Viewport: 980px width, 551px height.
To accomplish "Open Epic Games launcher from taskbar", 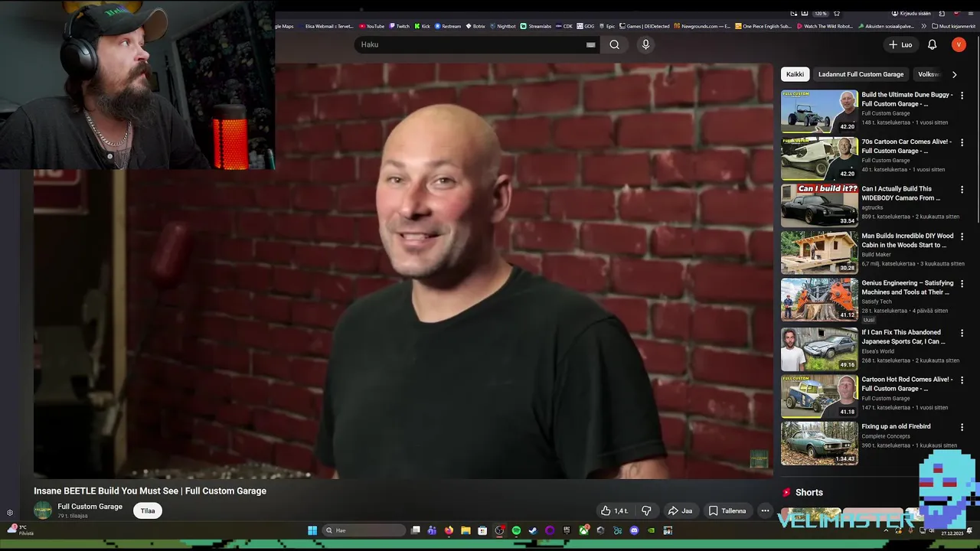I will tap(567, 530).
